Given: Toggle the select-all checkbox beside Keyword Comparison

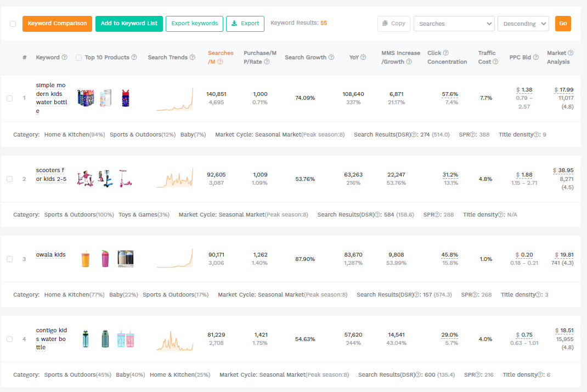Looking at the screenshot, I should [x=13, y=24].
